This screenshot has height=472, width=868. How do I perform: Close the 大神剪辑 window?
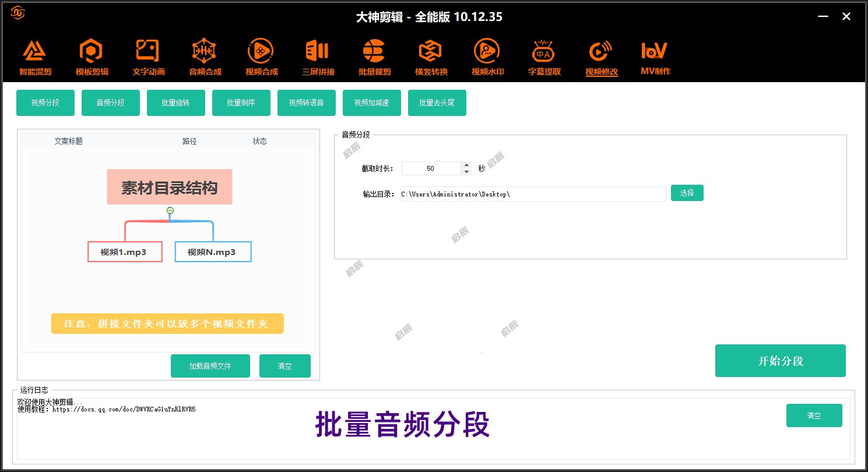coord(846,17)
